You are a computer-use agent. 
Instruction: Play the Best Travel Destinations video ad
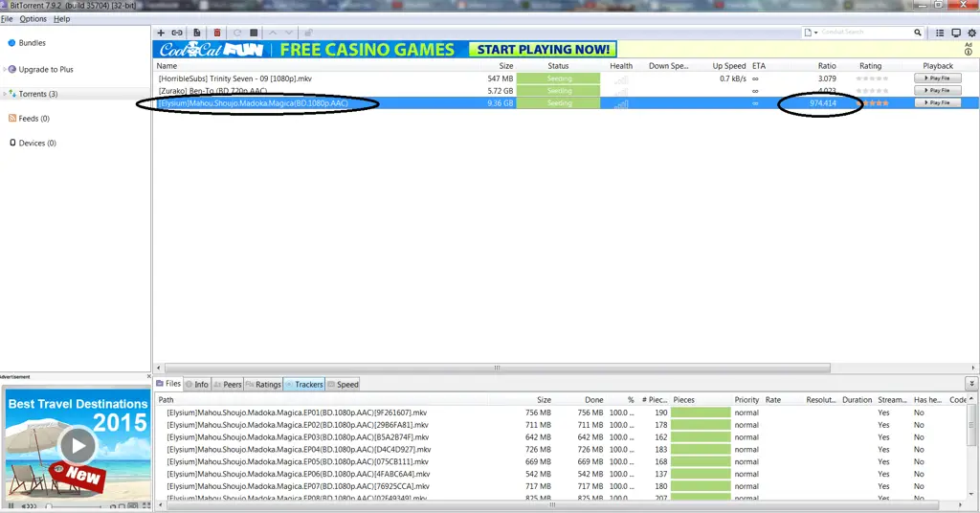coord(78,445)
